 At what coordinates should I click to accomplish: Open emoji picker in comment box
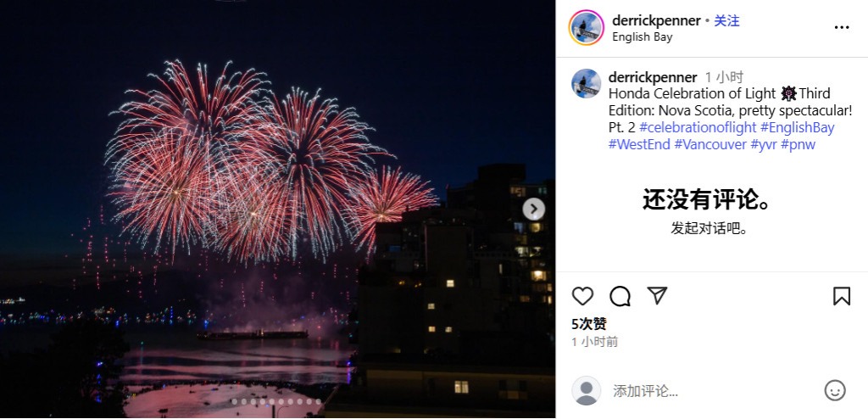coord(835,391)
